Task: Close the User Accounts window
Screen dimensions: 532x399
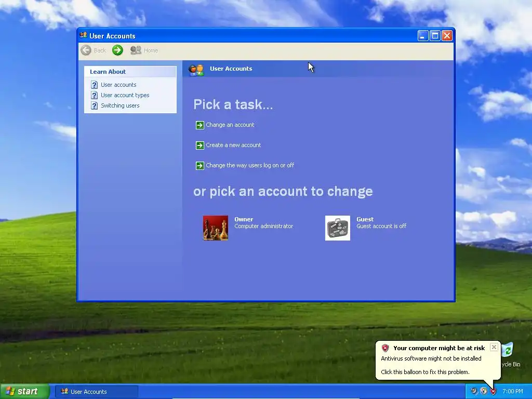Action: tap(447, 36)
